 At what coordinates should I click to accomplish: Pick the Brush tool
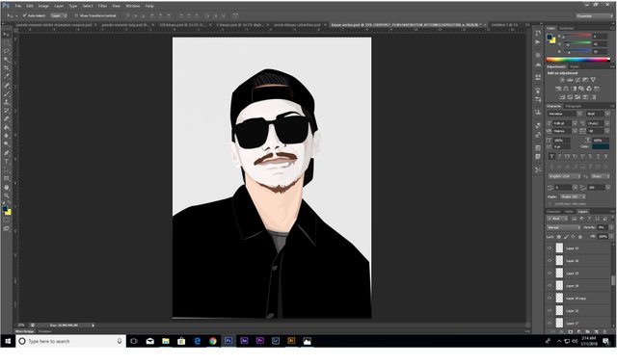coord(7,93)
